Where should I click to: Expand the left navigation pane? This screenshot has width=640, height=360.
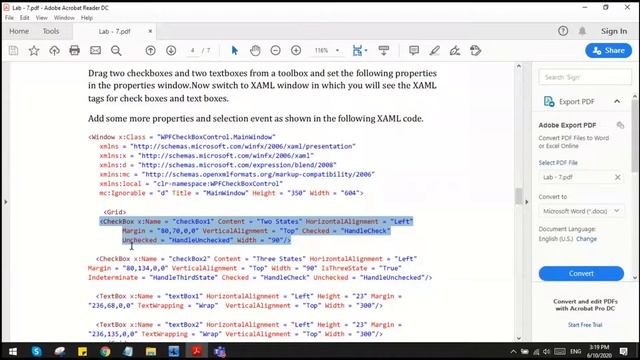[x=5, y=202]
